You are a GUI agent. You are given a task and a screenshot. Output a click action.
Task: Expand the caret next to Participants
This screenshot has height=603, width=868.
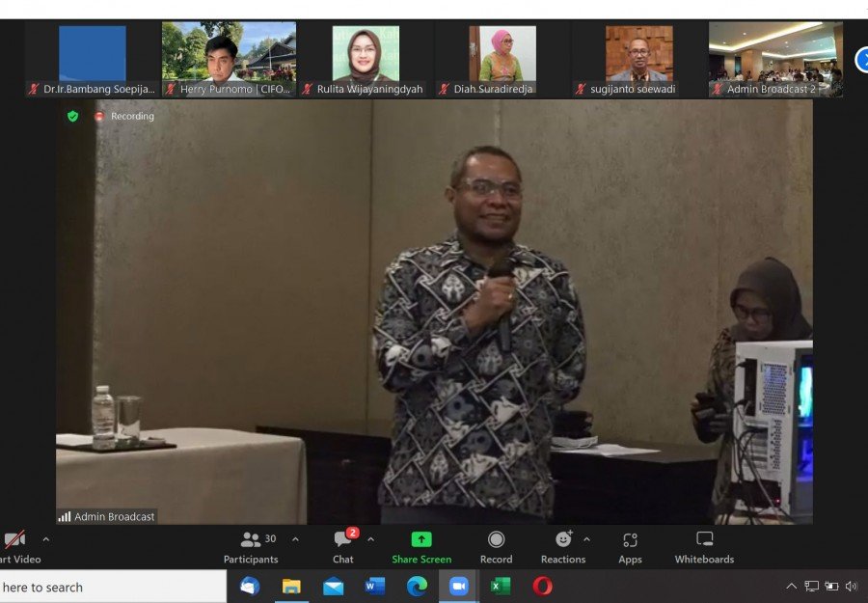coord(295,539)
